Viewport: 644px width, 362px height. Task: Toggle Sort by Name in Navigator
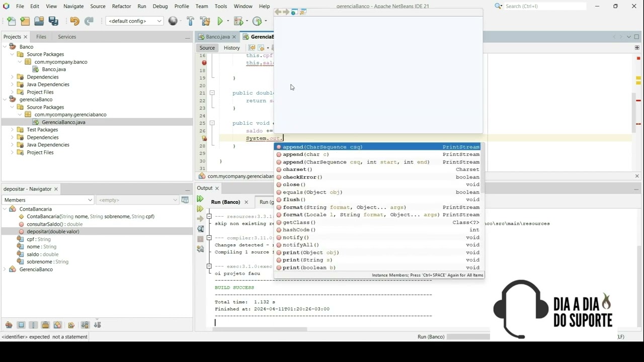click(x=85, y=325)
